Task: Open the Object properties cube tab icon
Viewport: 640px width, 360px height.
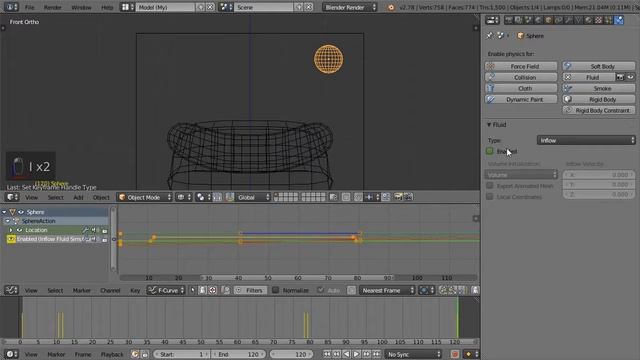Action: 549,20
